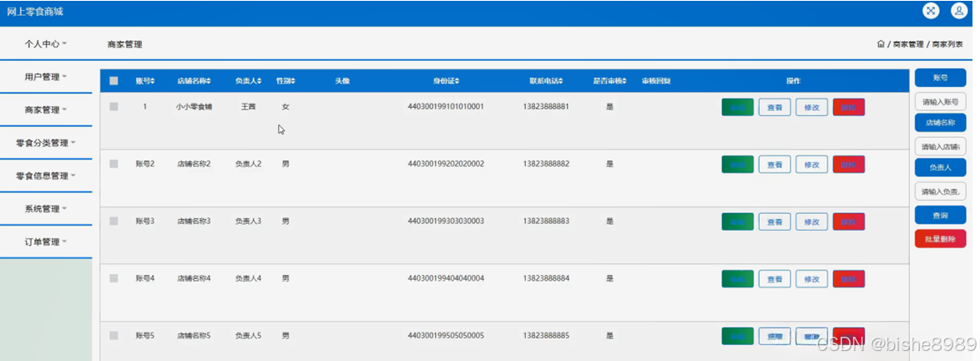The height and width of the screenshot is (361, 980).
Task: Click the 负责人4 cell
Action: 248,278
